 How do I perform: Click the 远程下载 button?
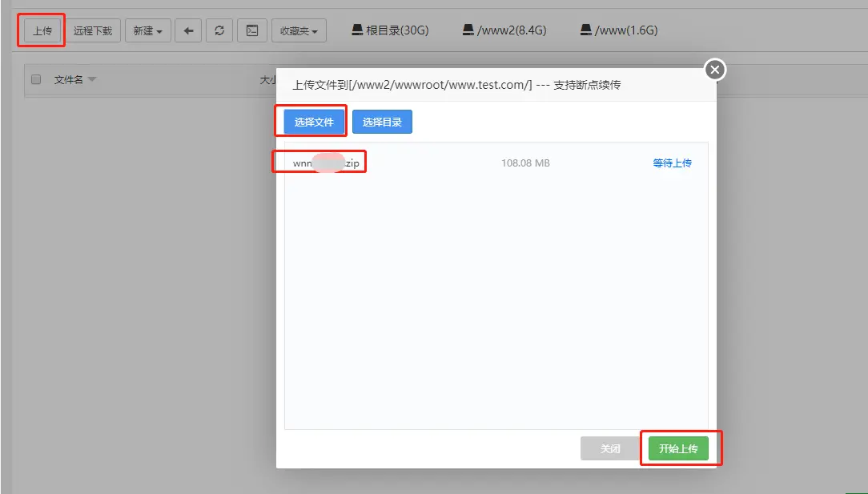click(x=93, y=31)
